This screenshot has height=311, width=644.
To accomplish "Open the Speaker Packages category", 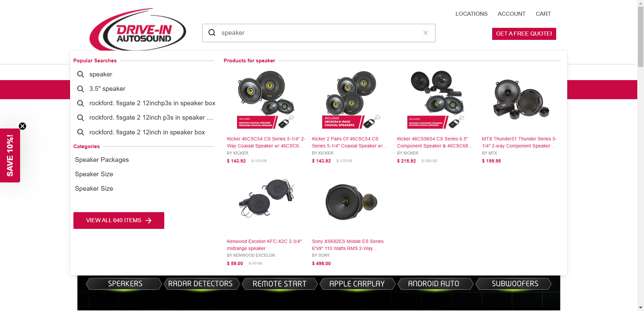I will (102, 160).
